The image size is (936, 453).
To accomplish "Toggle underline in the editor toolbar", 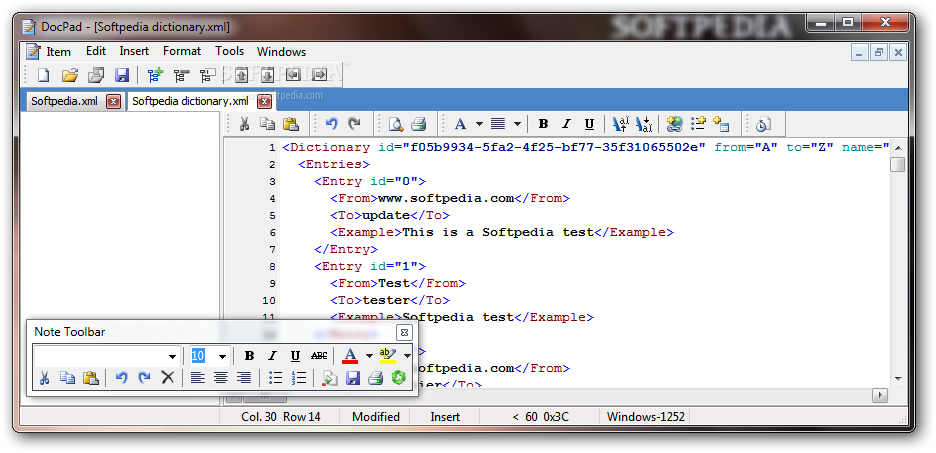I will [589, 124].
